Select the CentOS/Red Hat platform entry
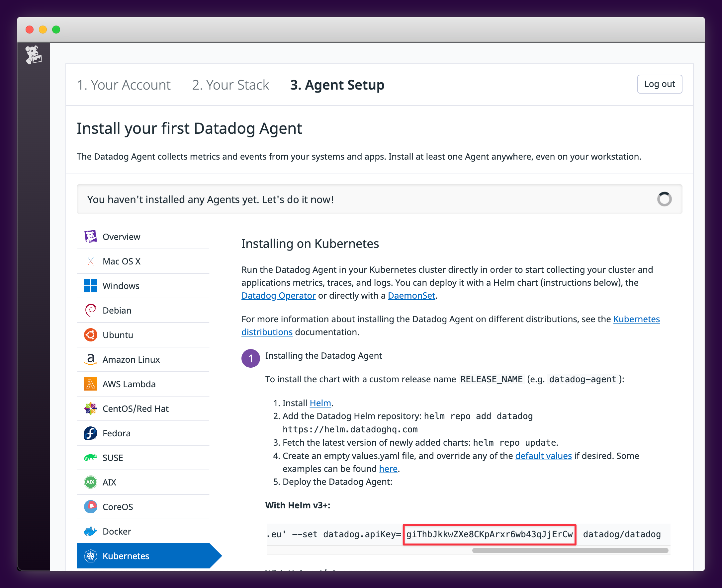The image size is (722, 588). [x=135, y=408]
